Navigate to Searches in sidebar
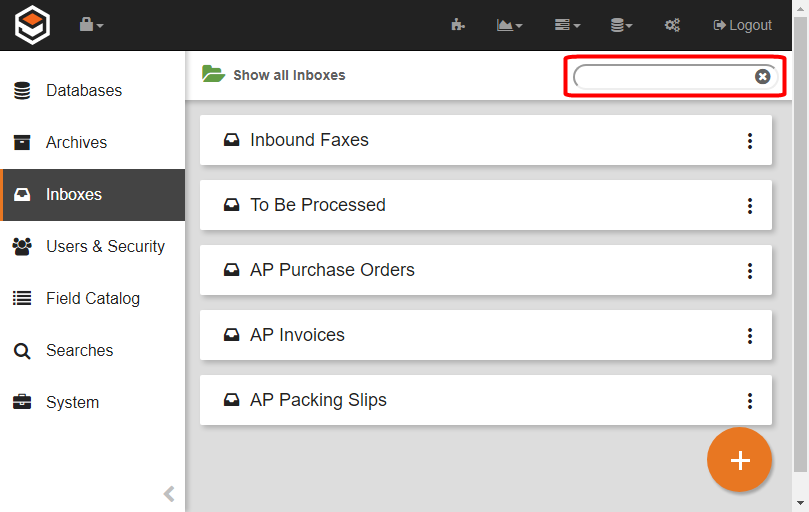Image resolution: width=809 pixels, height=512 pixels. [x=79, y=351]
